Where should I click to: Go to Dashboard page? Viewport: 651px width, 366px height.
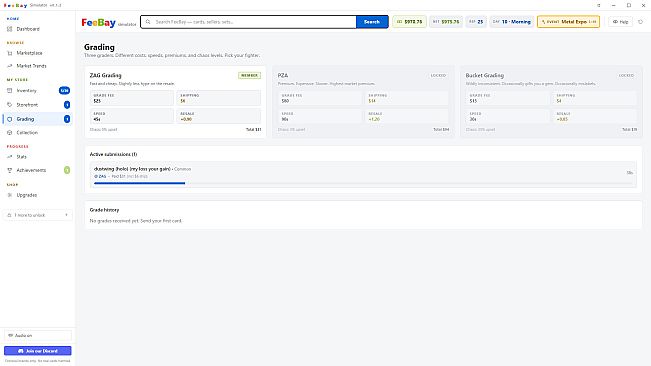28,29
